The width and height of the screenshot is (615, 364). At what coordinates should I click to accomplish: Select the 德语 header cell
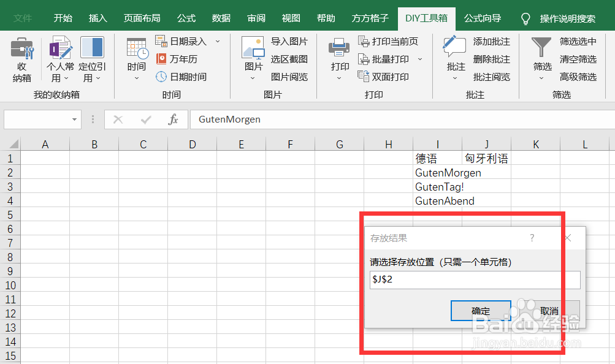(x=437, y=158)
